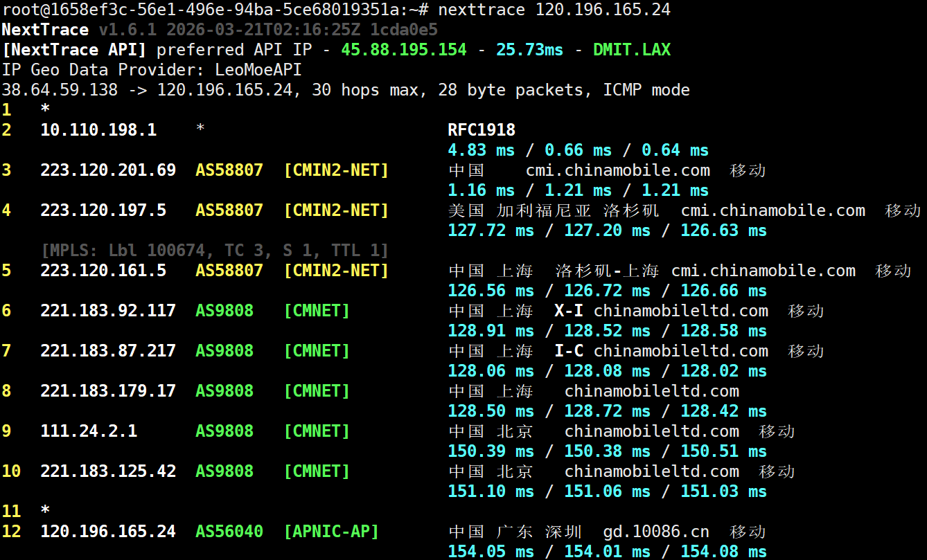Click the CMNET tag on hop 10

click(317, 471)
